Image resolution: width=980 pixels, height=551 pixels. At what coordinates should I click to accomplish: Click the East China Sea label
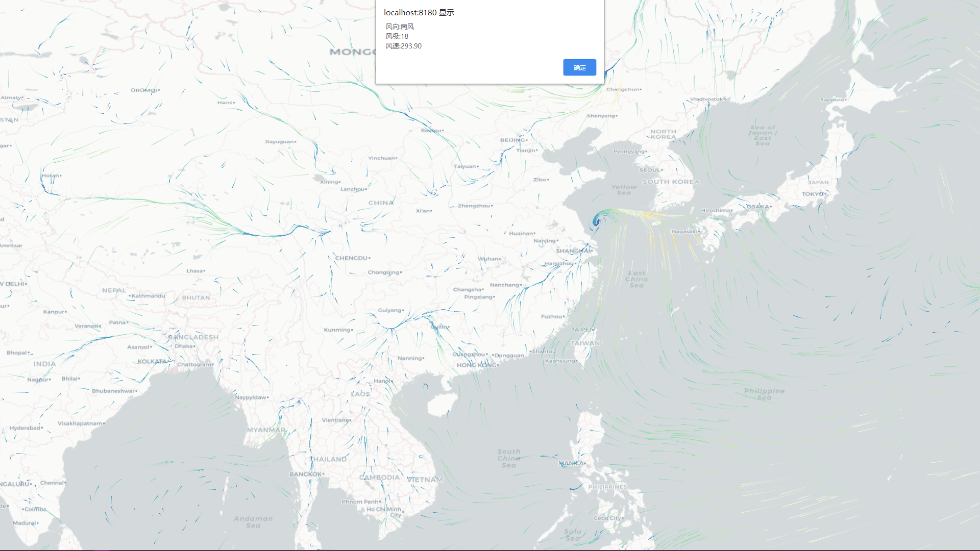click(636, 279)
